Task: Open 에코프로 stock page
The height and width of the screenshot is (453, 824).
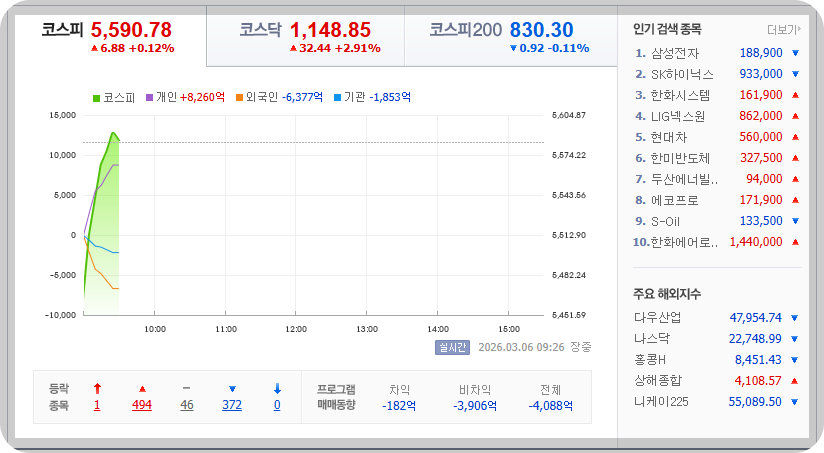Action: click(x=675, y=200)
